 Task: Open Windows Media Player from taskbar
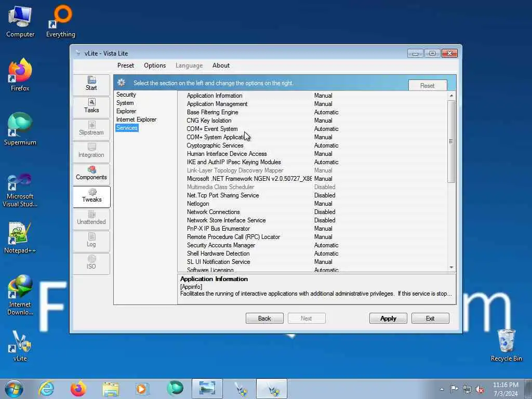pyautogui.click(x=141, y=389)
